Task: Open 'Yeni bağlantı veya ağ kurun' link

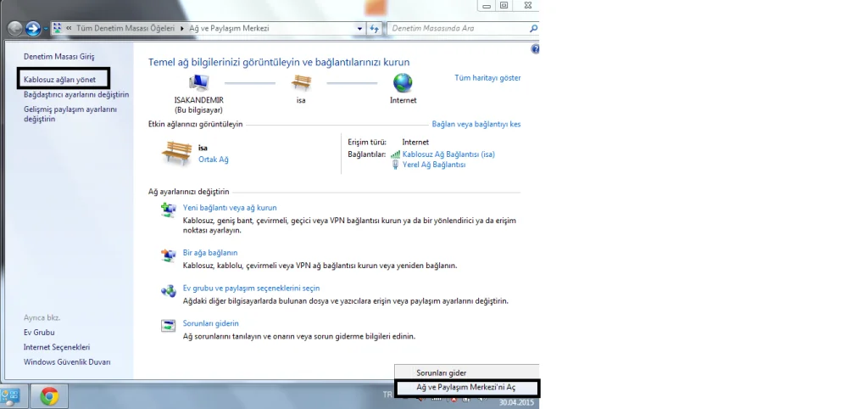Action: click(230, 207)
